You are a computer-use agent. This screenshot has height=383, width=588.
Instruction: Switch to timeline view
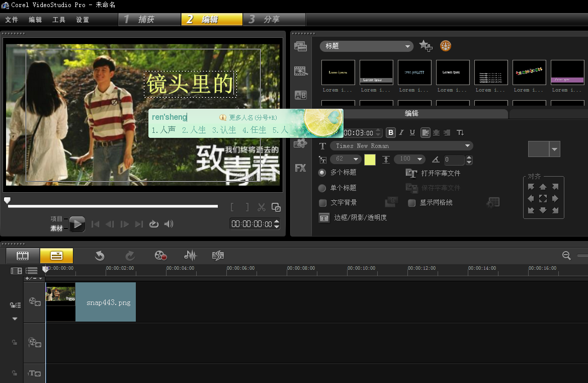coord(57,256)
